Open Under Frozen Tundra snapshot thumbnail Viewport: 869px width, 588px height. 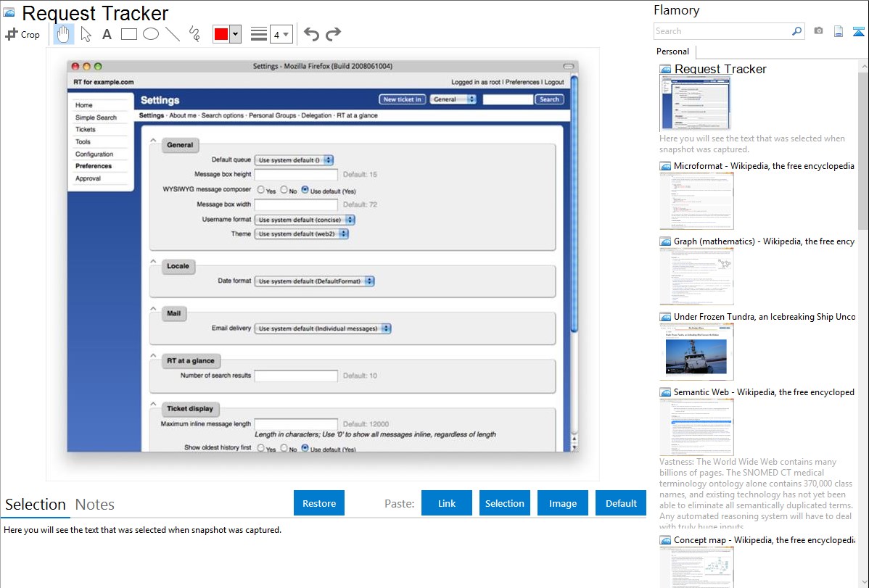(x=696, y=352)
